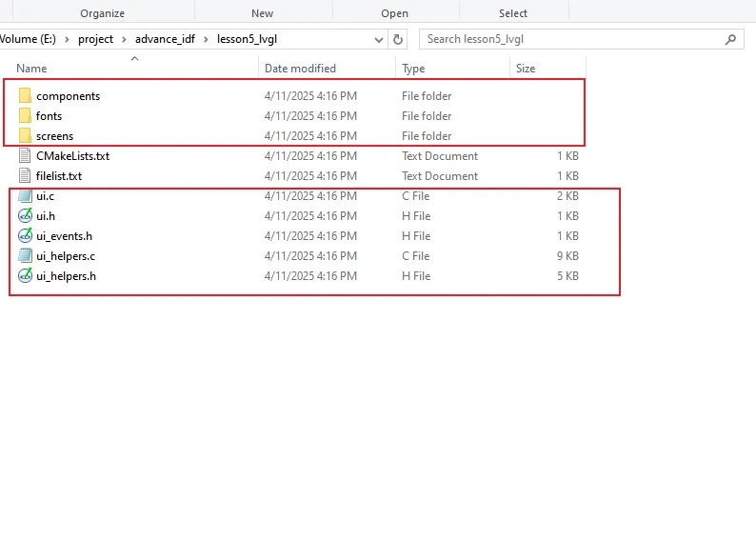The height and width of the screenshot is (541, 756).
Task: Click the filelist.txt document icon
Action: pos(25,176)
